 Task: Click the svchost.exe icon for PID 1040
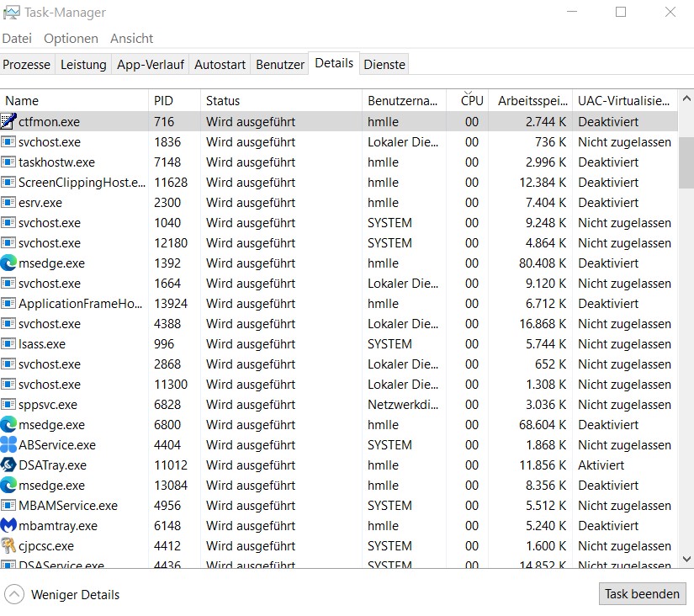click(x=8, y=223)
